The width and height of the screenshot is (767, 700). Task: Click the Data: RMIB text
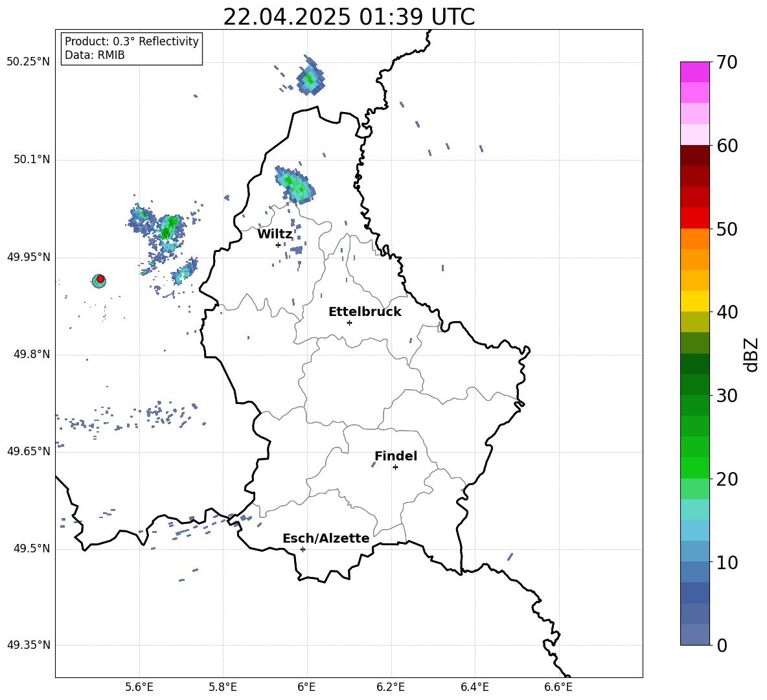tap(95, 55)
